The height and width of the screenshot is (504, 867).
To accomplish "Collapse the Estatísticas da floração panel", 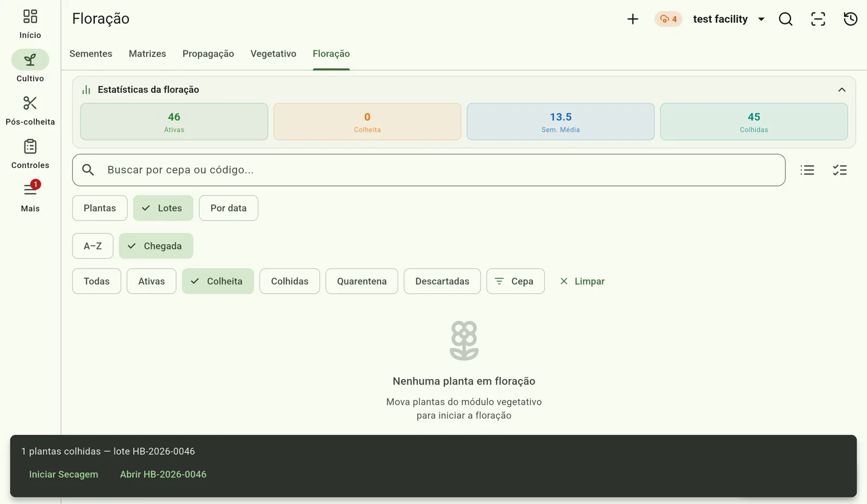I will pyautogui.click(x=842, y=89).
